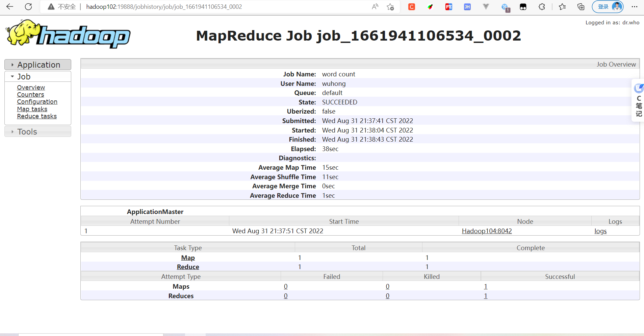The image size is (644, 336).
Task: Open the read aloud icon in address bar
Action: tap(375, 7)
